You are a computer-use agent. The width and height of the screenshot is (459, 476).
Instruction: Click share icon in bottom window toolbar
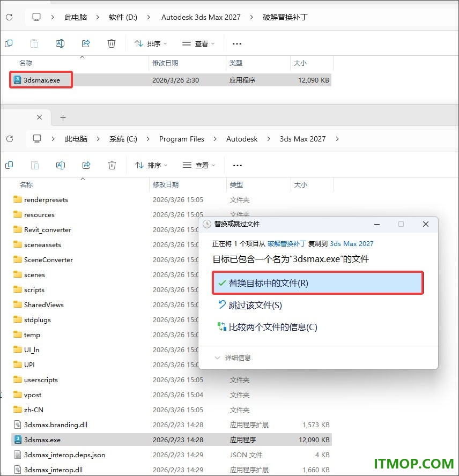[x=86, y=165]
